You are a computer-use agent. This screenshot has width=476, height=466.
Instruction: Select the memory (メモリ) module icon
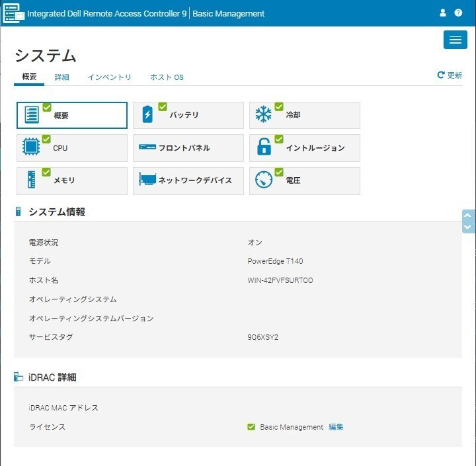pos(31,180)
